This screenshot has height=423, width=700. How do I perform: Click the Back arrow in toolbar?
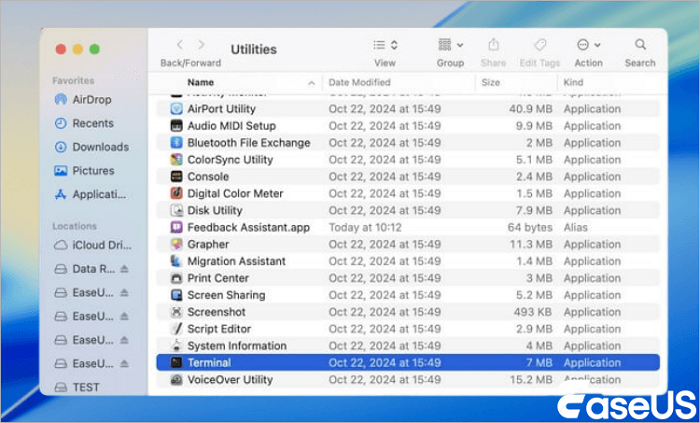(x=180, y=45)
